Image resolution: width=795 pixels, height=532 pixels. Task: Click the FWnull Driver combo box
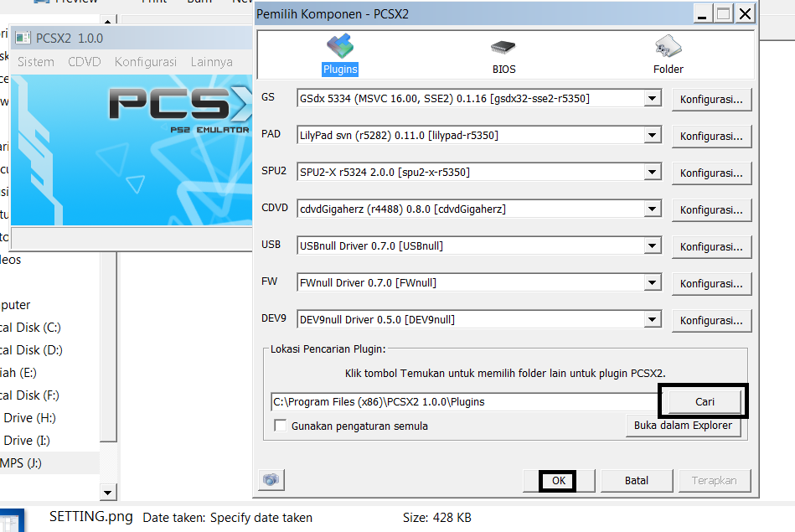(479, 282)
